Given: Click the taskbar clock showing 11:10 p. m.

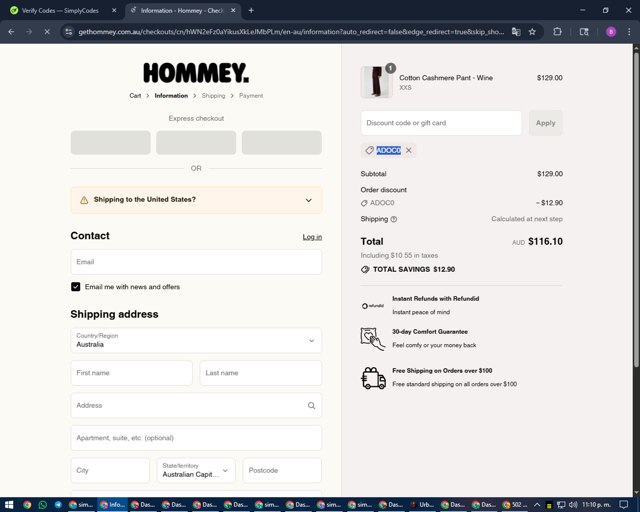Looking at the screenshot, I should pos(596,505).
